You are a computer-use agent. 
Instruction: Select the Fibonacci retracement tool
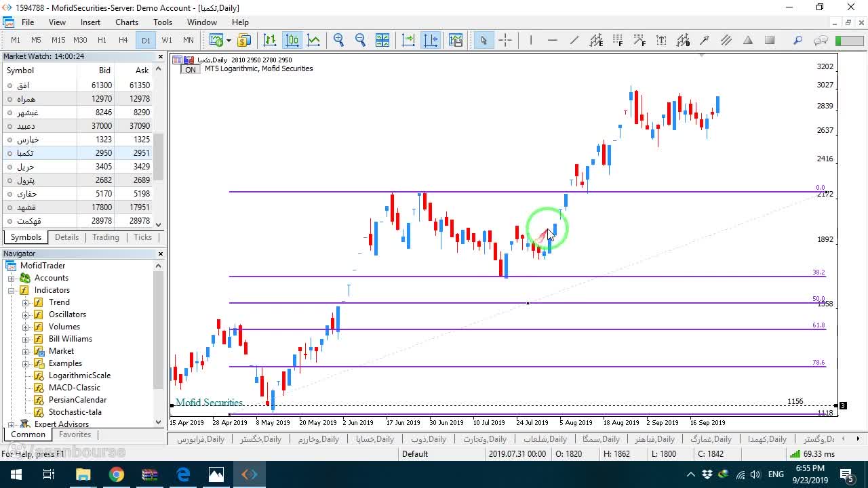click(x=618, y=40)
